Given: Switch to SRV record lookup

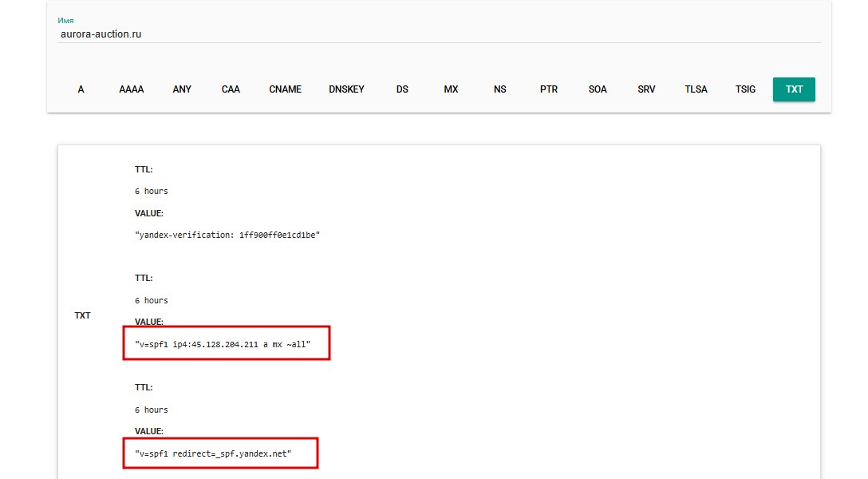Looking at the screenshot, I should pos(646,89).
